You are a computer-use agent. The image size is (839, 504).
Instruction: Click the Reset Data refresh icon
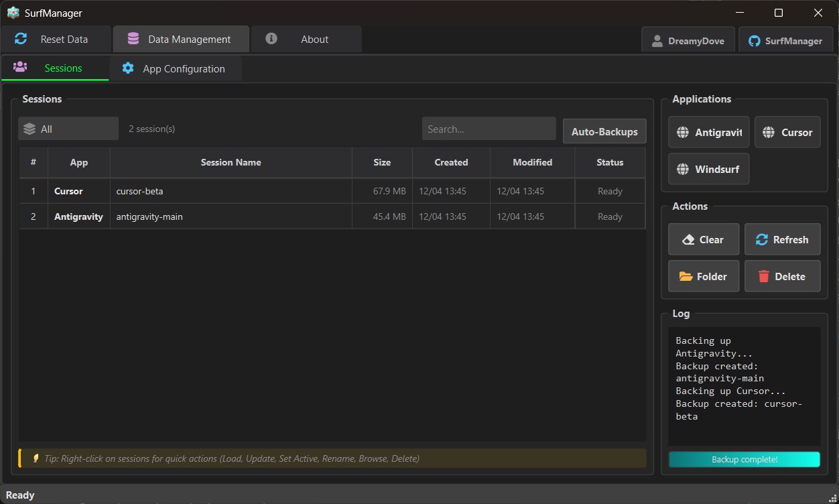click(21, 39)
